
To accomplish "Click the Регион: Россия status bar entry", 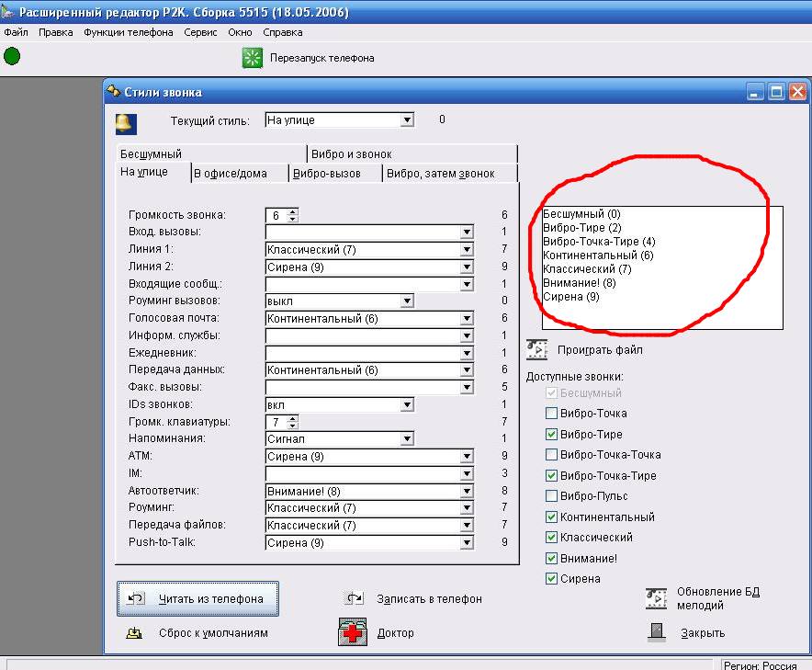I will coord(761,664).
